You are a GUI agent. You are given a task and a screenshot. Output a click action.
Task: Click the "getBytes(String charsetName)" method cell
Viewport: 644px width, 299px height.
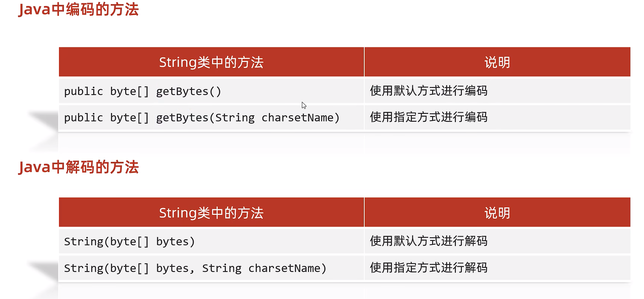click(x=202, y=118)
